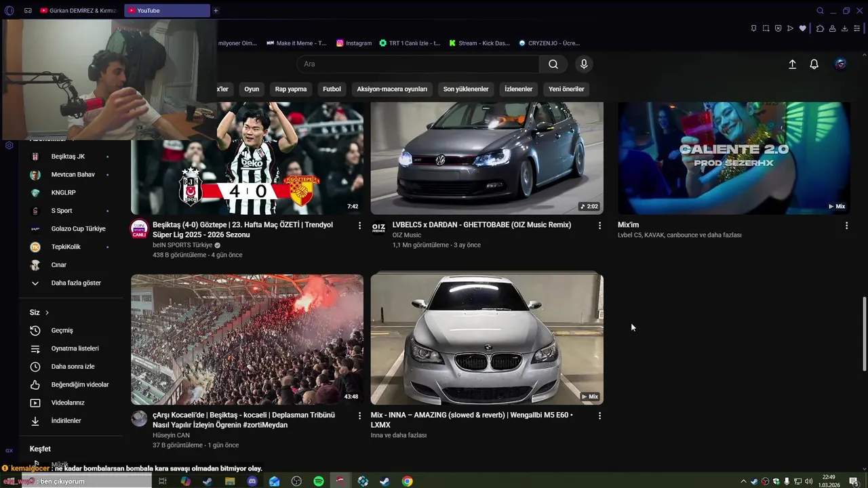Open the TRT 1 Canlı İzle bookmark
868x488 pixels.
click(410, 43)
